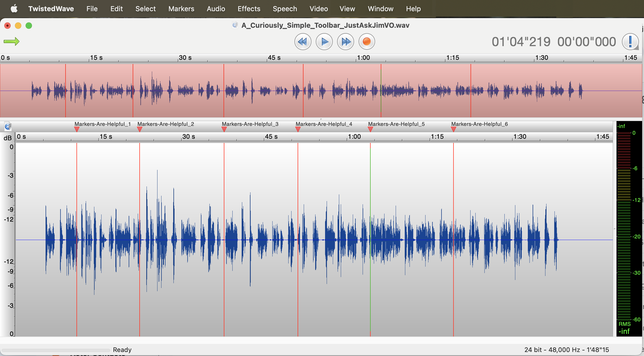Click the Ready status text
The width and height of the screenshot is (644, 356).
coord(122,350)
